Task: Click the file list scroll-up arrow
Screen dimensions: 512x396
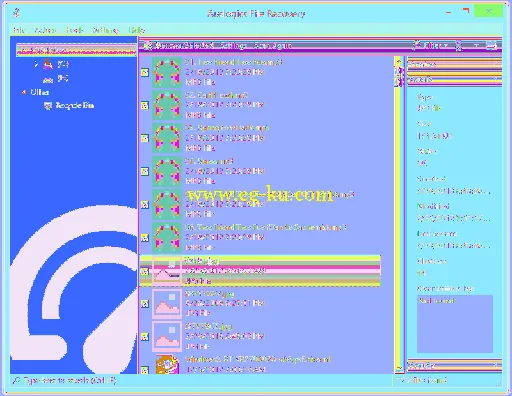Action: [x=399, y=61]
